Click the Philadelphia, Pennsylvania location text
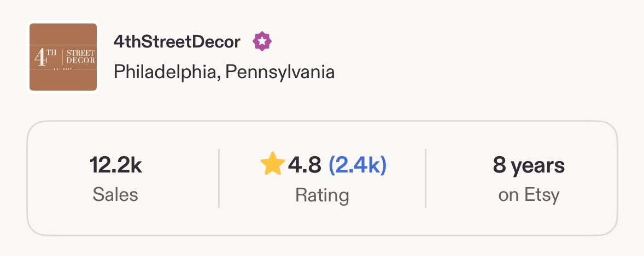 click(224, 72)
